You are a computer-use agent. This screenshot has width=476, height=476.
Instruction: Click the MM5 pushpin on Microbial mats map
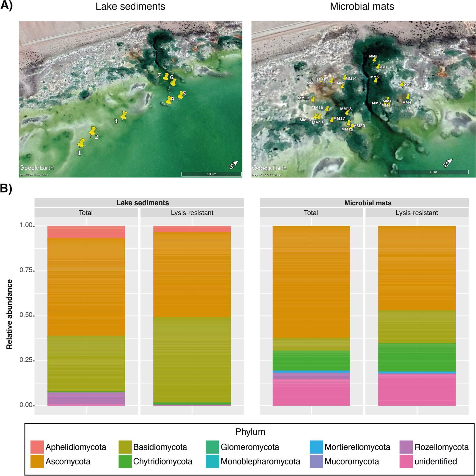376,80
